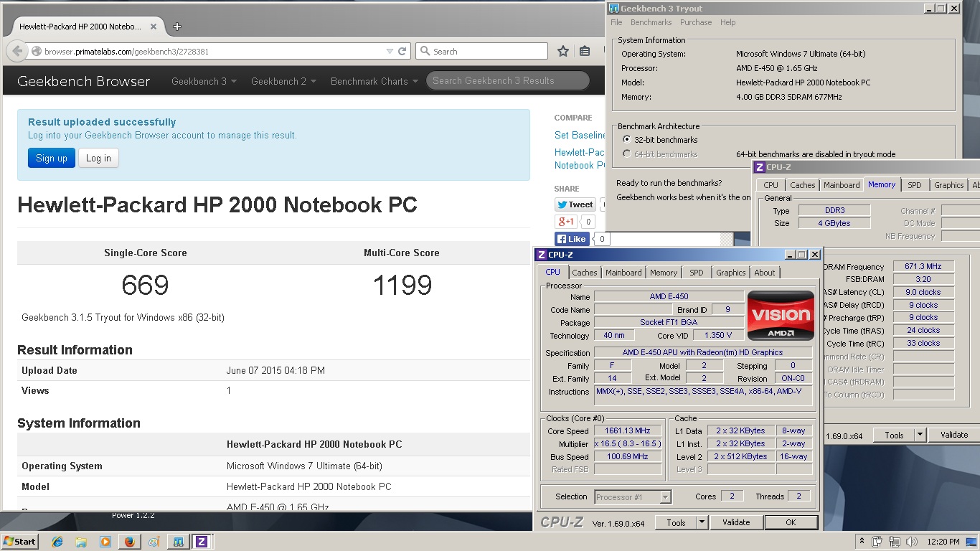The width and height of the screenshot is (980, 551).
Task: Reload the page in Firefox
Action: pyautogui.click(x=402, y=51)
